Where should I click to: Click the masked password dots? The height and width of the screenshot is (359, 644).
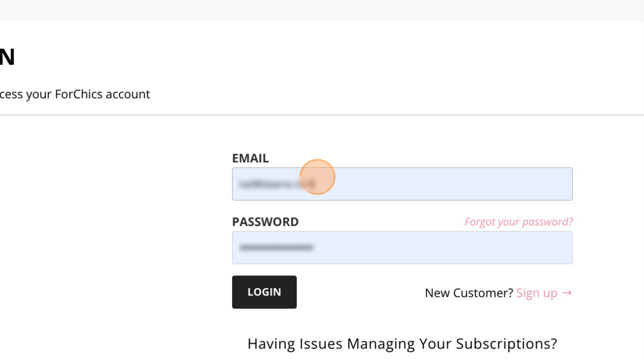click(276, 247)
